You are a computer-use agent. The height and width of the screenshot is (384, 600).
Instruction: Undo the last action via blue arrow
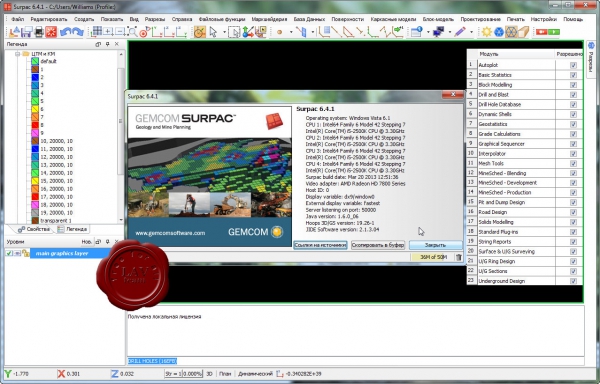point(65,32)
